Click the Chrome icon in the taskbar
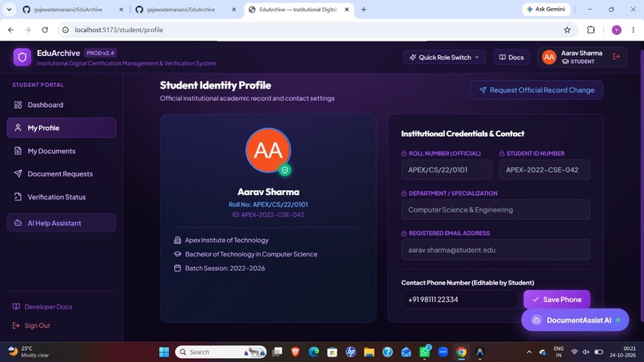The width and height of the screenshot is (644, 362). point(461,352)
